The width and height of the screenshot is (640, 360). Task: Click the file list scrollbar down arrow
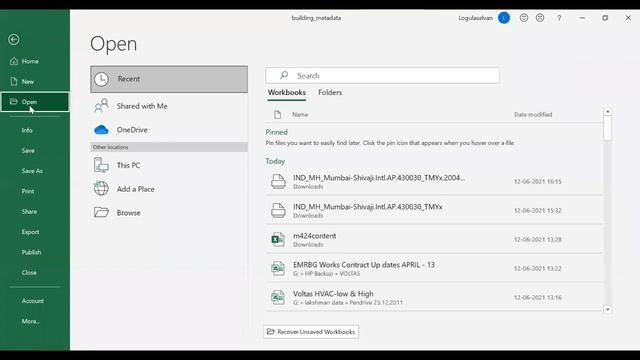pyautogui.click(x=608, y=310)
